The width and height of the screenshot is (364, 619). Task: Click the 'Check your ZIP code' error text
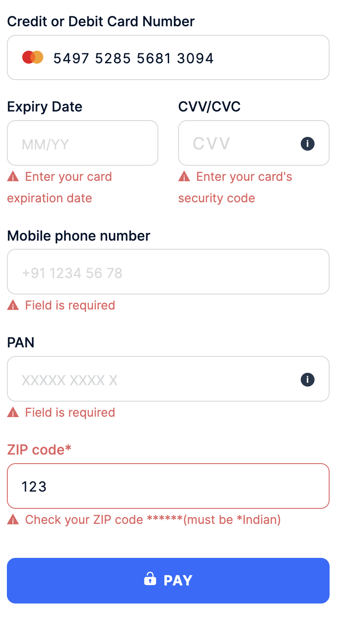point(152,519)
